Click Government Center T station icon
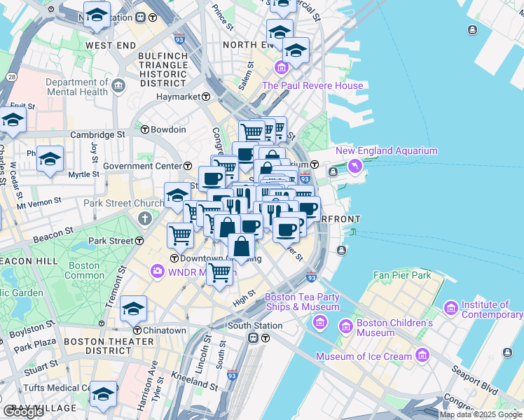 pos(188,166)
